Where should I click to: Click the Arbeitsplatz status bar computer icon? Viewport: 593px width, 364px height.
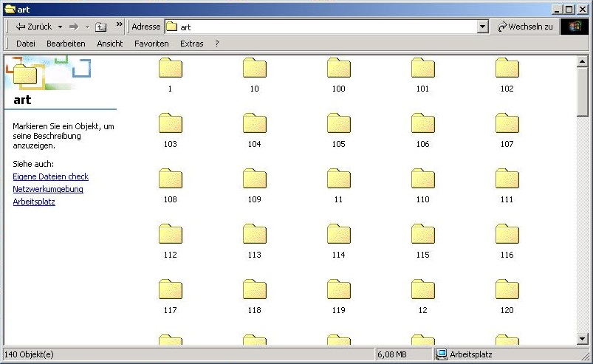coord(441,354)
